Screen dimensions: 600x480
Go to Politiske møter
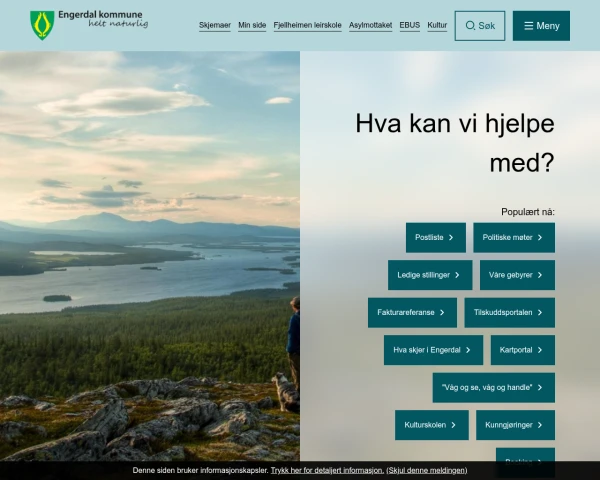pos(514,238)
